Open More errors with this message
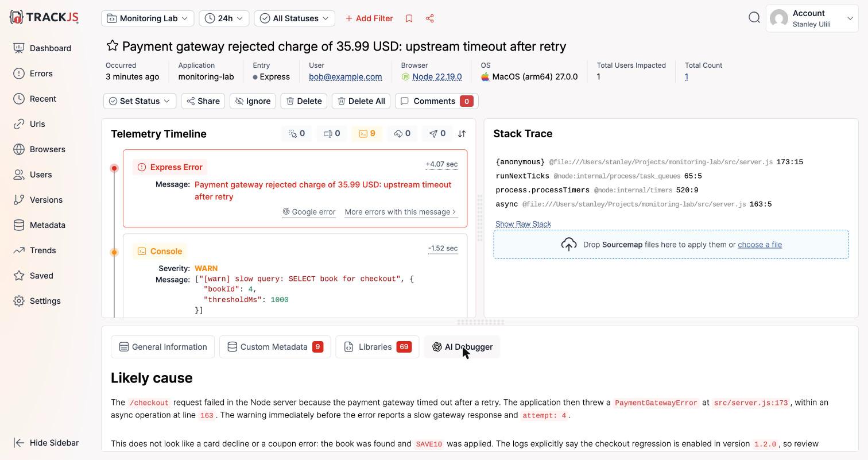 [400, 212]
